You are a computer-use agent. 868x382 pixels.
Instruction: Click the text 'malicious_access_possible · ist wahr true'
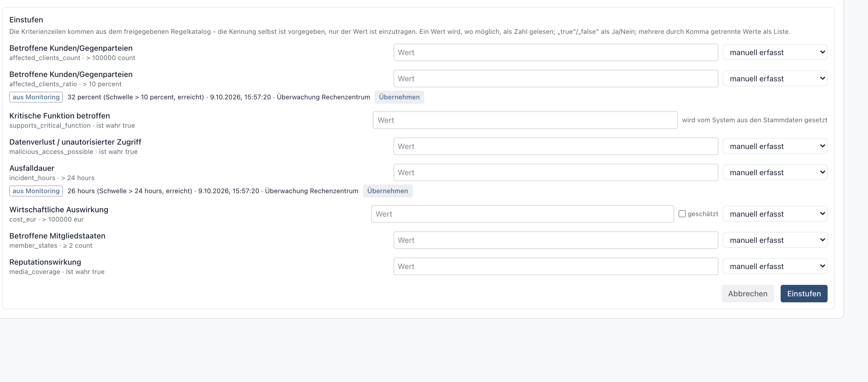coord(73,152)
